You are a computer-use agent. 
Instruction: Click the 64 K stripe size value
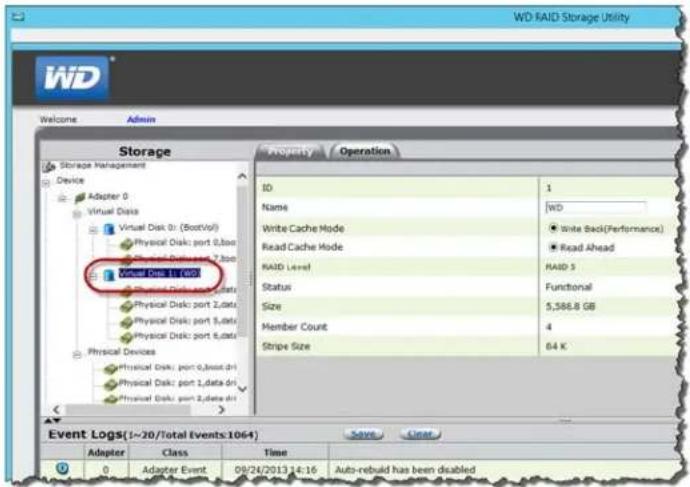[x=556, y=346]
